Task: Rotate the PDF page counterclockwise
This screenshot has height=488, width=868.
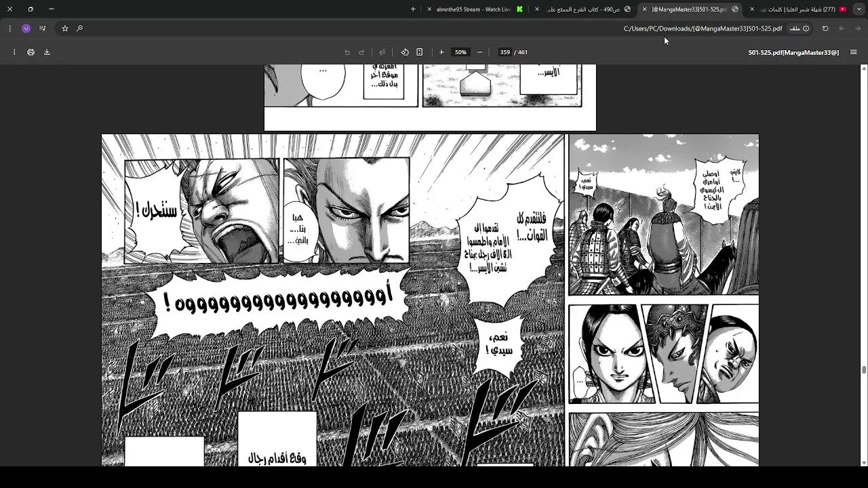Action: (405, 52)
